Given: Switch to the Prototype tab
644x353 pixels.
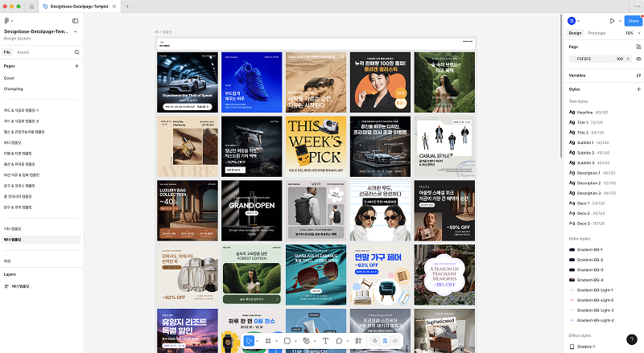Looking at the screenshot, I should [x=597, y=33].
